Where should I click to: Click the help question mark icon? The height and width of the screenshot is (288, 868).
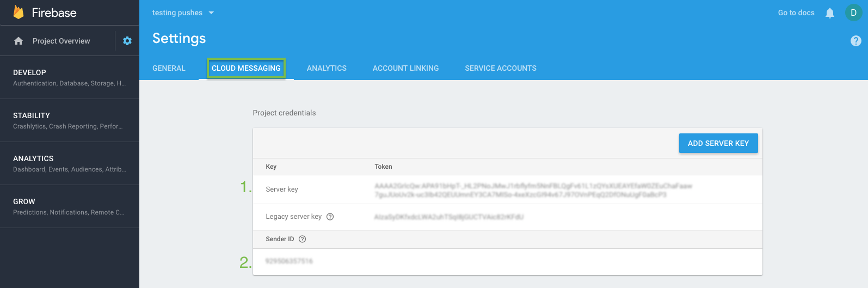(856, 41)
